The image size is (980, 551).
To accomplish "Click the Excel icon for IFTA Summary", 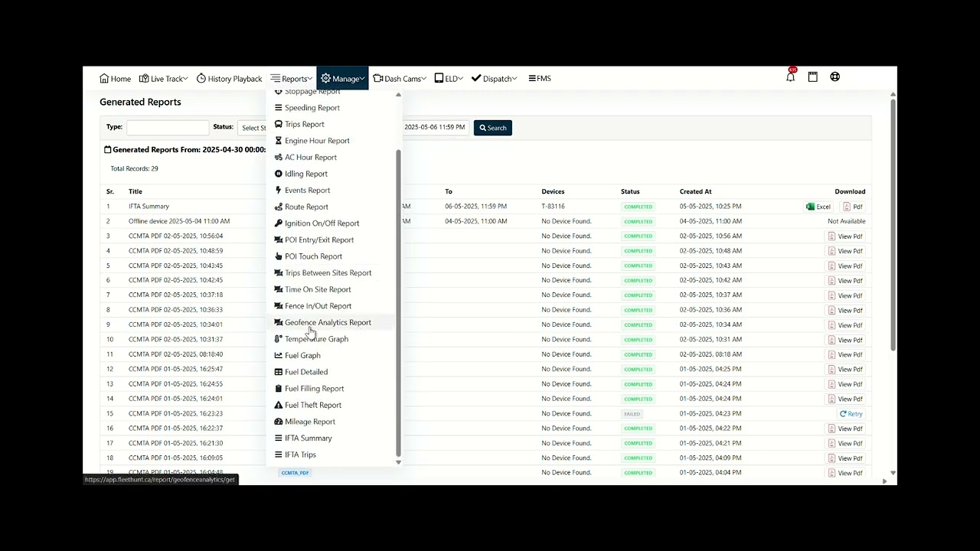I will 810,207.
